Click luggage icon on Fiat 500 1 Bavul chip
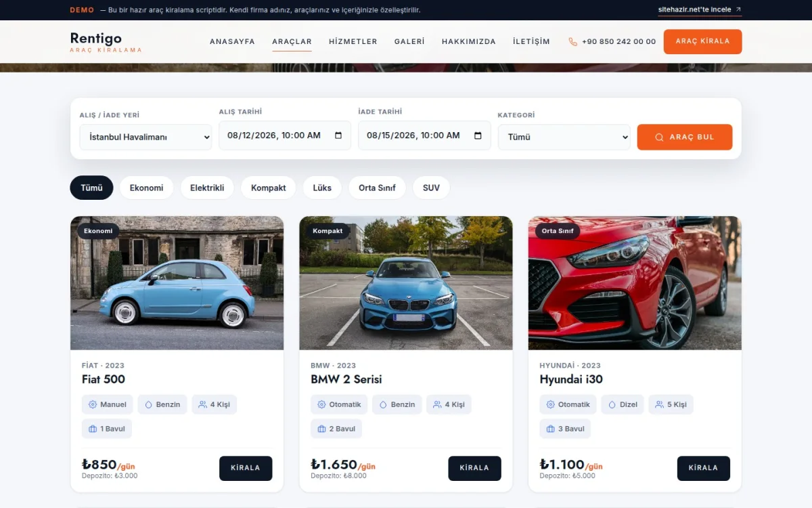Image resolution: width=812 pixels, height=508 pixels. coord(93,429)
